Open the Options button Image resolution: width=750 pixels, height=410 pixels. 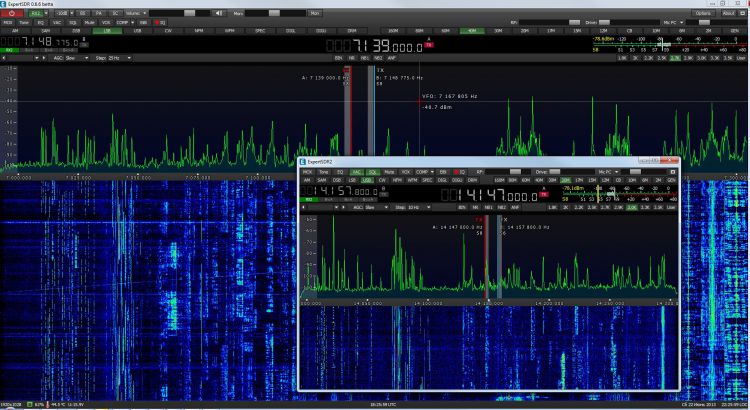pyautogui.click(x=704, y=13)
